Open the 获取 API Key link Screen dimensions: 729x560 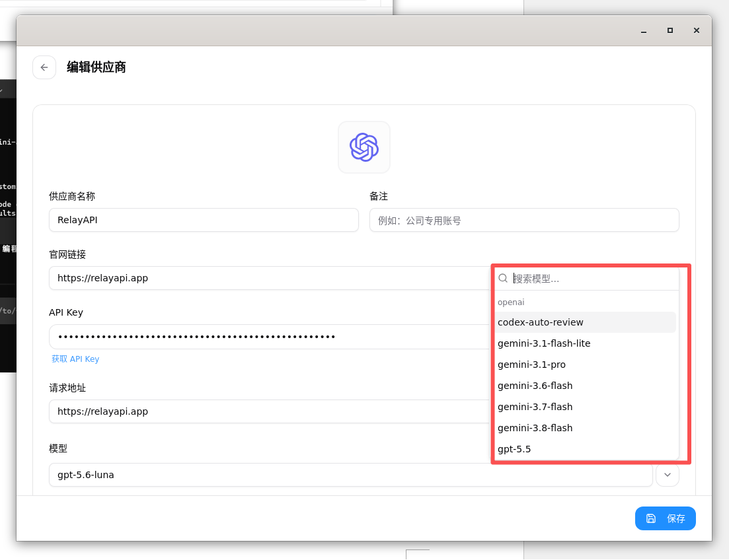[75, 359]
